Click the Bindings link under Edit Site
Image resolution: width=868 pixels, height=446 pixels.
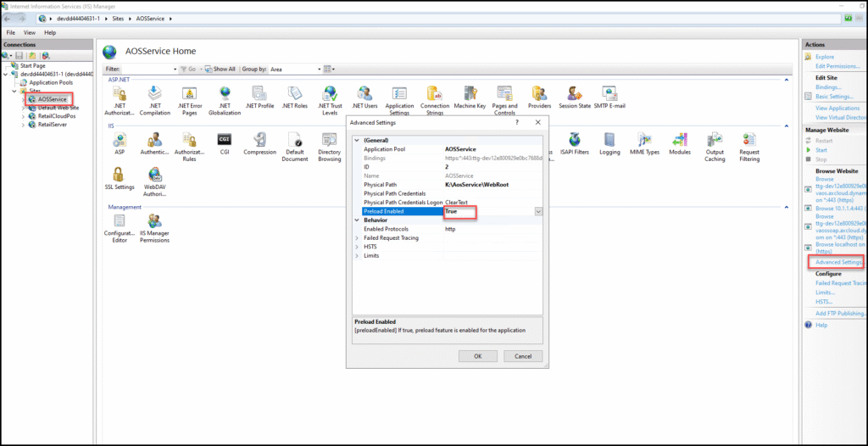(x=828, y=87)
